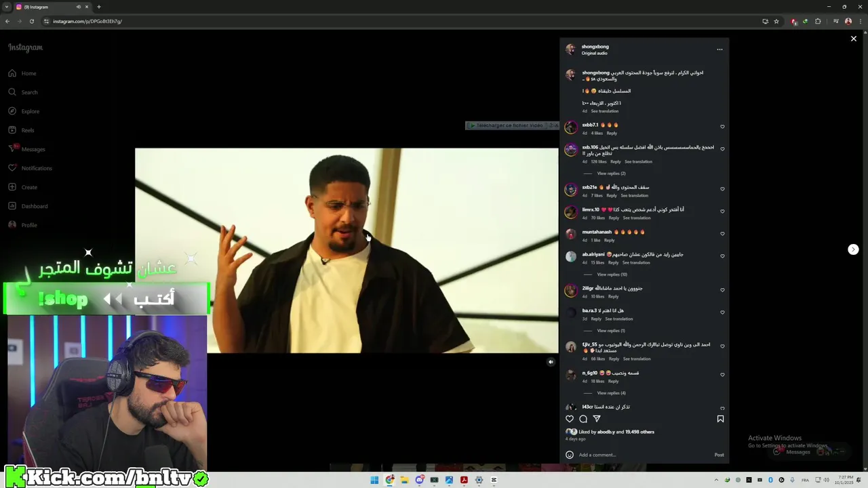868x488 pixels.
Task: Click the Instagram logo
Action: pos(26,47)
